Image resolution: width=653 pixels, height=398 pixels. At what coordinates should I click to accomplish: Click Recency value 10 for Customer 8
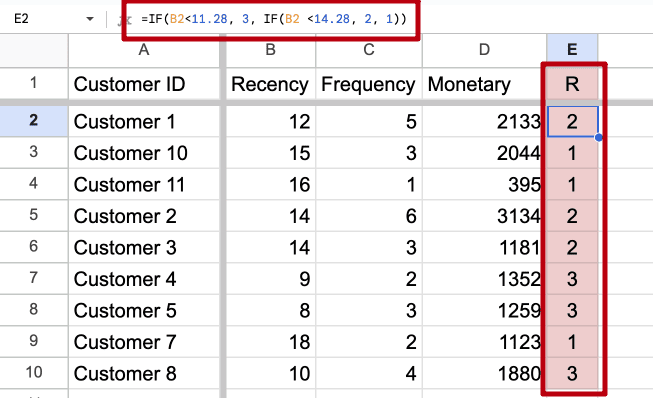(x=271, y=373)
